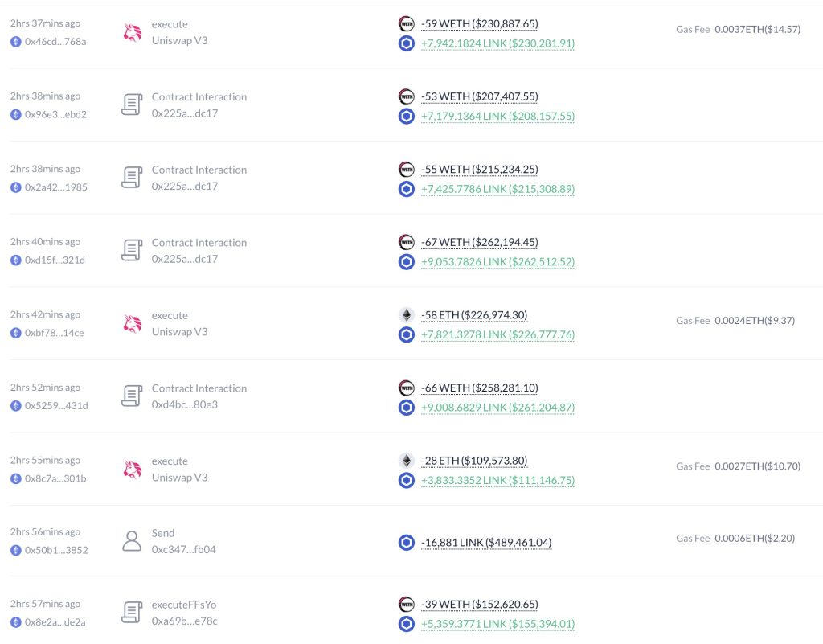
Task: Click the Send person icon for 0xc347...fb04
Action: tap(132, 540)
